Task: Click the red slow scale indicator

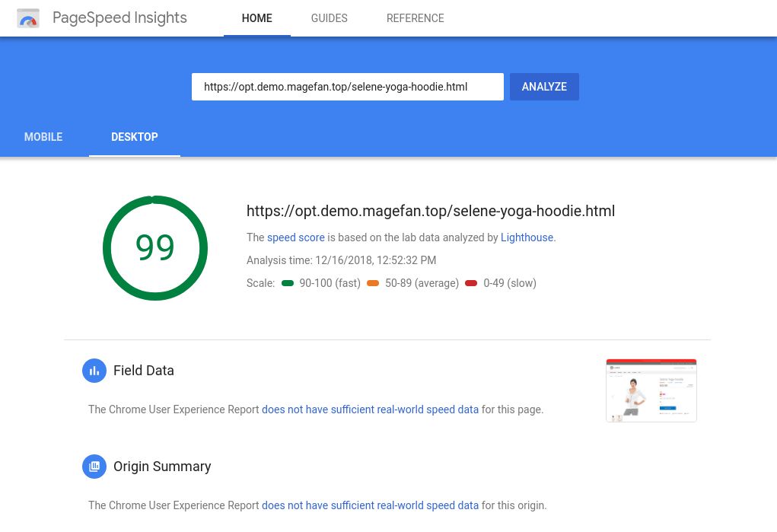Action: [471, 283]
